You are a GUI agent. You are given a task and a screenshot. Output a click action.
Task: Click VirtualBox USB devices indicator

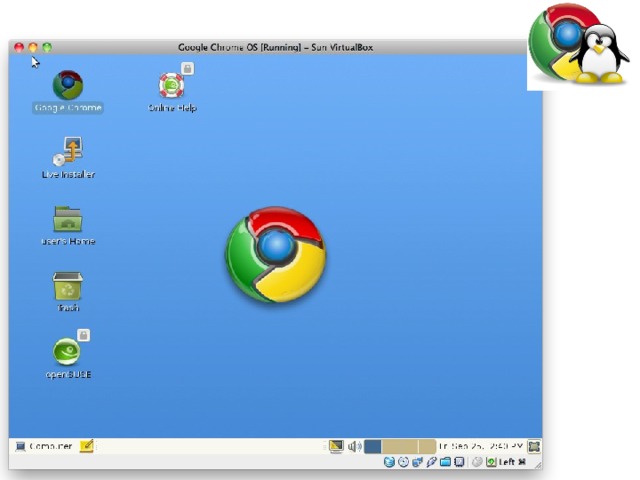pos(431,462)
